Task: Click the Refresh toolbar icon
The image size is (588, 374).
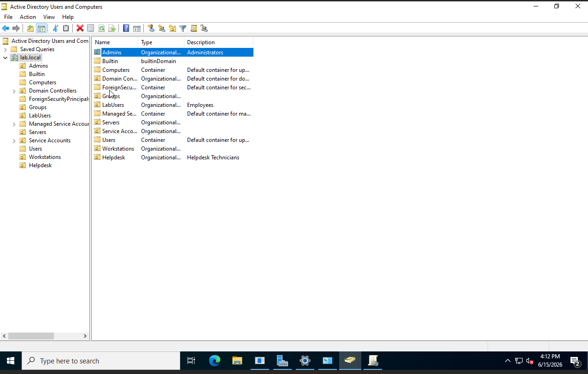Action: coord(101,29)
